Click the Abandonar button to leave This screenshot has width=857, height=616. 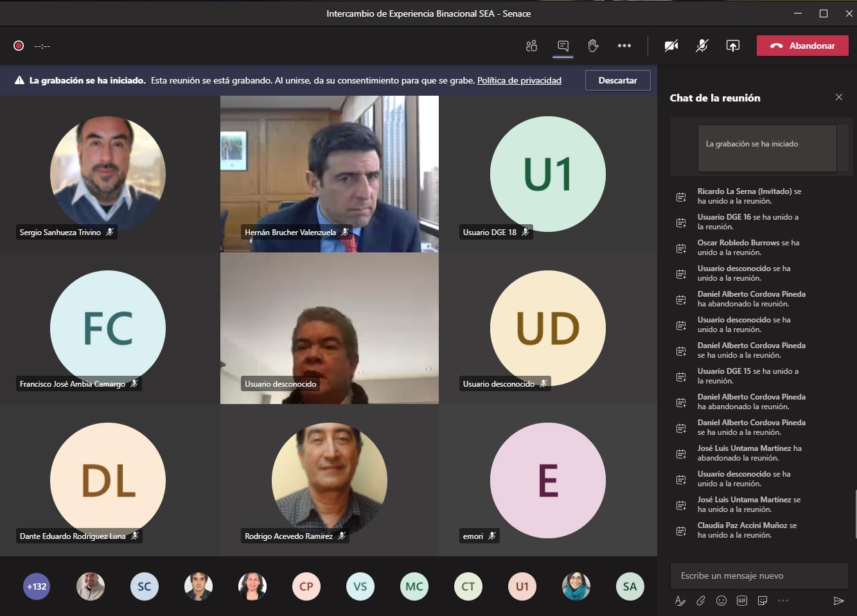click(x=802, y=46)
